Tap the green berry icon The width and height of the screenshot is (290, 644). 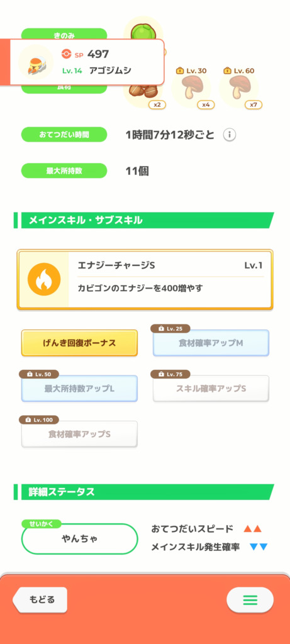click(144, 30)
